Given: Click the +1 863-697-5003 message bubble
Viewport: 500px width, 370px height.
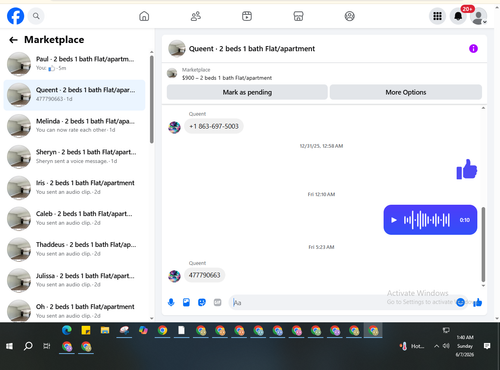Looking at the screenshot, I should 214,126.
